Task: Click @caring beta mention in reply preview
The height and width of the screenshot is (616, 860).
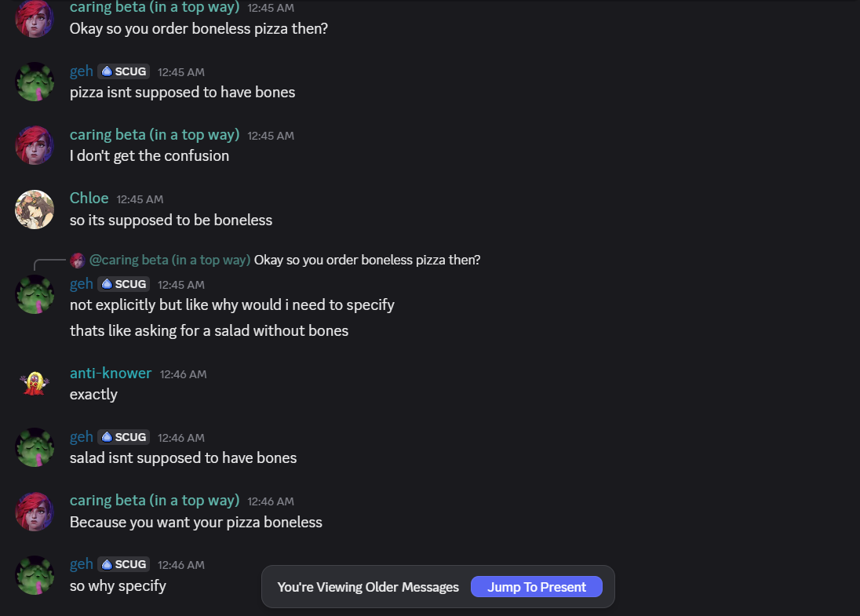Action: click(x=169, y=260)
